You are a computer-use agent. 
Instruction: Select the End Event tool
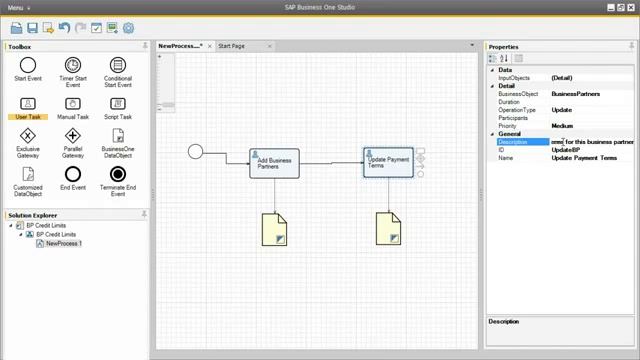[73, 178]
